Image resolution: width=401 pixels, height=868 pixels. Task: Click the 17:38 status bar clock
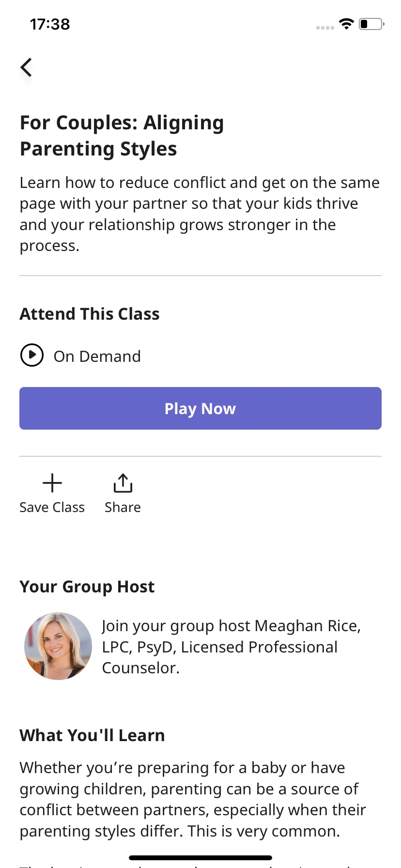point(50,24)
